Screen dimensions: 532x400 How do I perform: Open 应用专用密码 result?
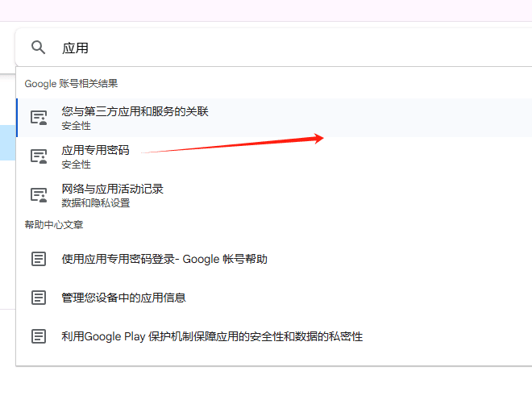(x=274, y=156)
